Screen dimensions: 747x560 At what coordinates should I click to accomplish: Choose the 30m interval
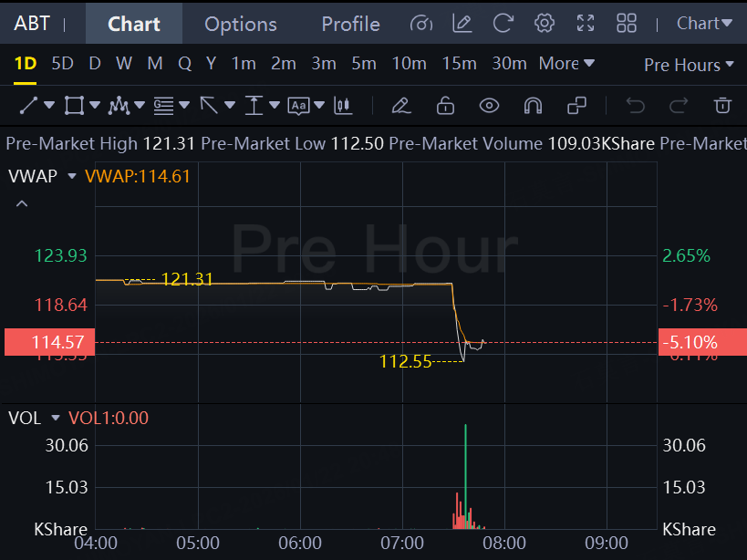pyautogui.click(x=509, y=63)
